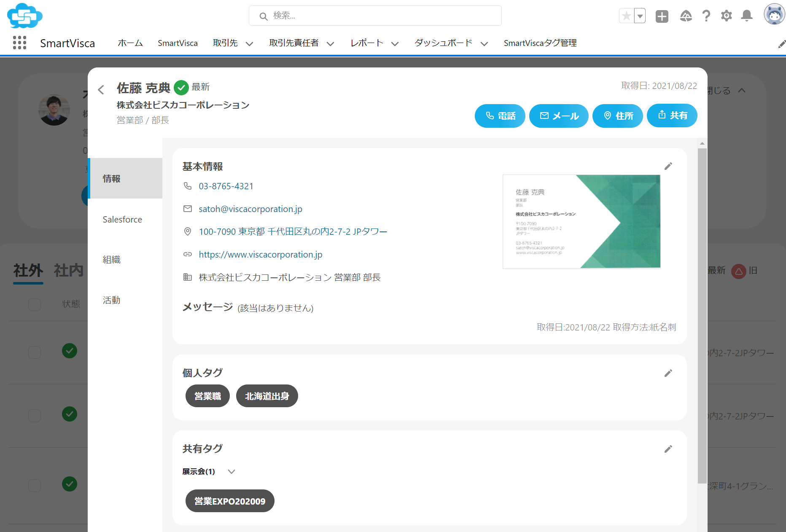Check the first card row checkbox
The width and height of the screenshot is (786, 532).
35,352
